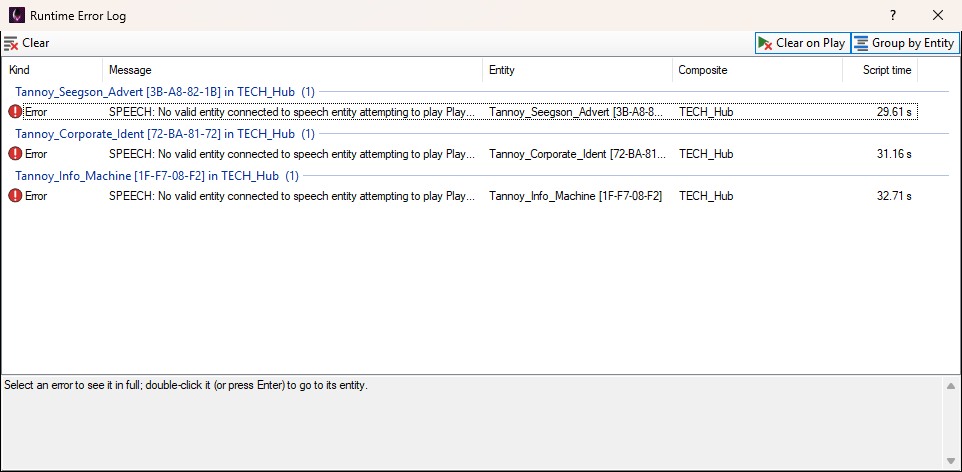Screen dimensions: 962x472
Task: Click TECH_Hub composite in Corporate_Ident row
Action: tap(706, 153)
